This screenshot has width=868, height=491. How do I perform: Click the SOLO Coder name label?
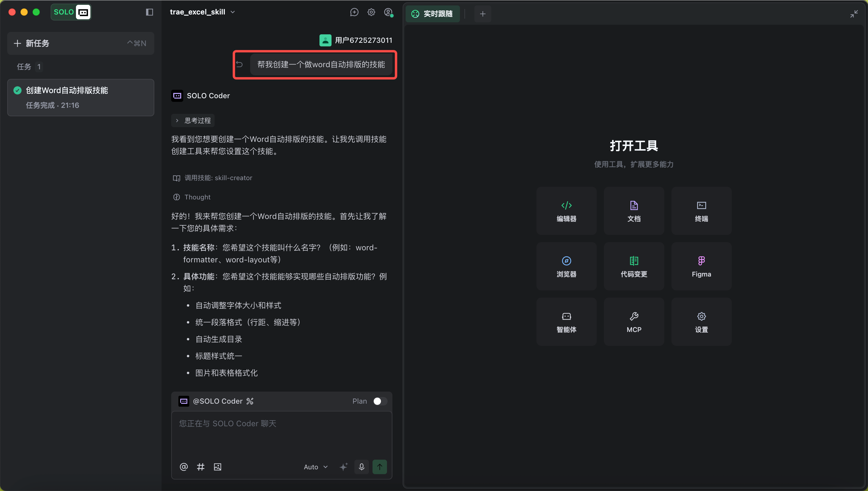point(208,96)
